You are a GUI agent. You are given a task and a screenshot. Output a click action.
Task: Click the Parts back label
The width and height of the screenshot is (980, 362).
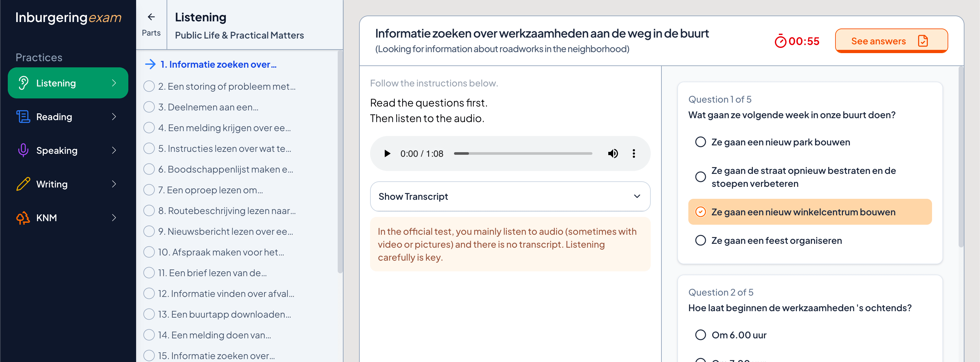pos(151,33)
